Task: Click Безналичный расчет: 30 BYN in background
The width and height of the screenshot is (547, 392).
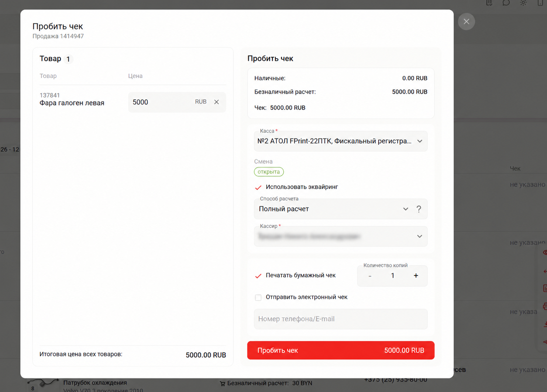Action: pos(269,383)
